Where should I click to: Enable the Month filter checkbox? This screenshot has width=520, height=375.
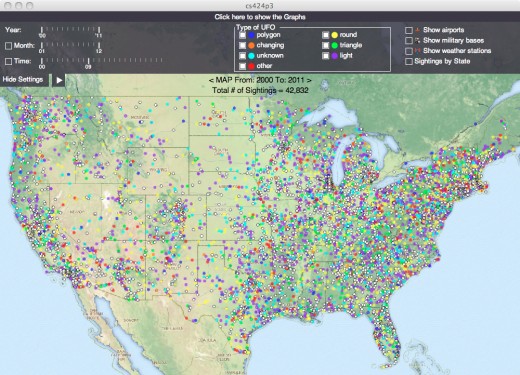[x=9, y=46]
